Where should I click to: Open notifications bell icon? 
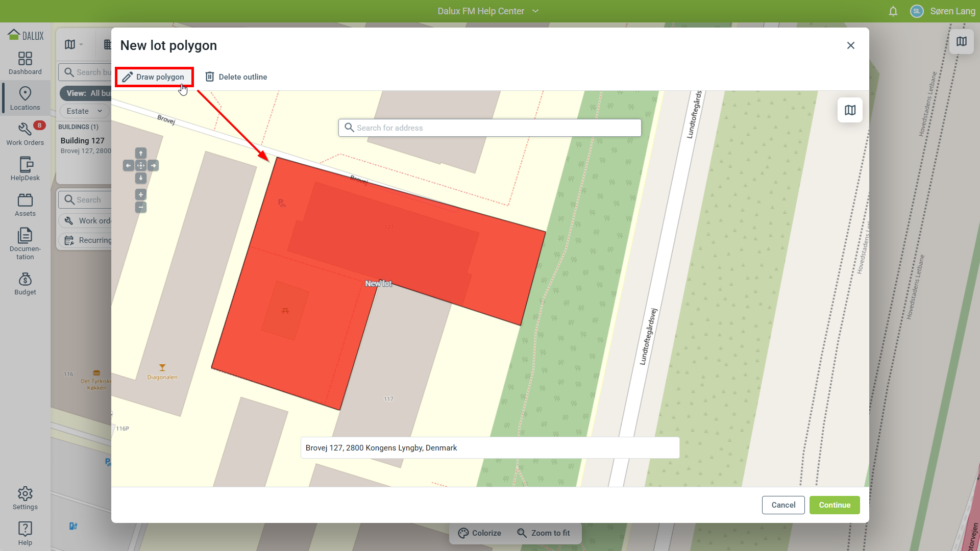click(893, 11)
